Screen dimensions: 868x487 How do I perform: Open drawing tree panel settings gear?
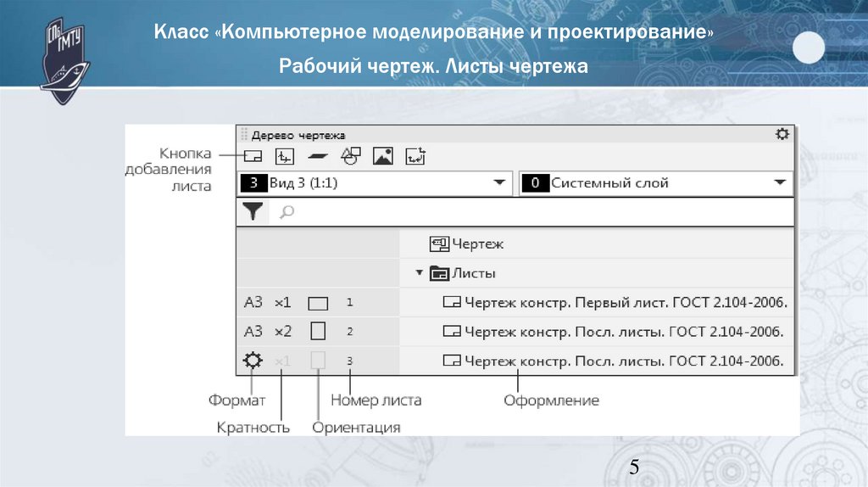point(782,134)
